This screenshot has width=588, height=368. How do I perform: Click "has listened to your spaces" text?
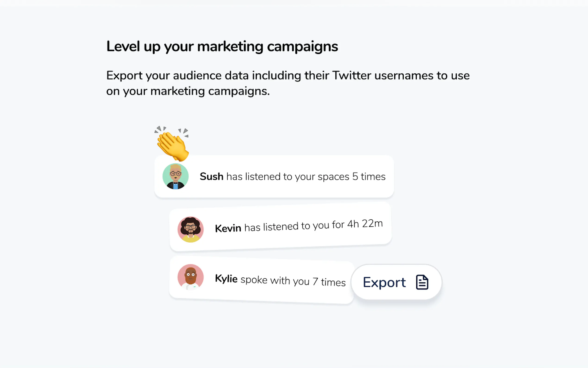(288, 176)
